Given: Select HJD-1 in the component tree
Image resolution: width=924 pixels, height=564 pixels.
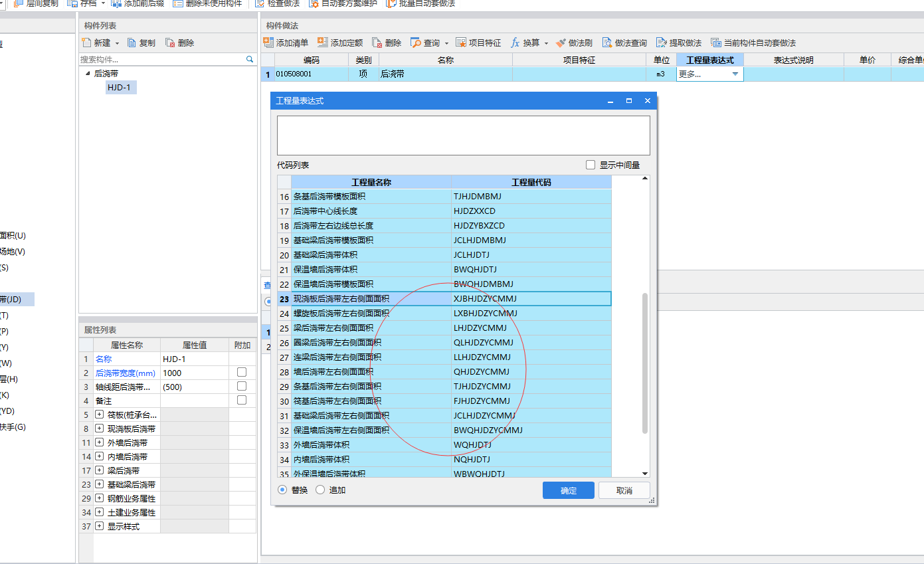Looking at the screenshot, I should click(x=121, y=87).
